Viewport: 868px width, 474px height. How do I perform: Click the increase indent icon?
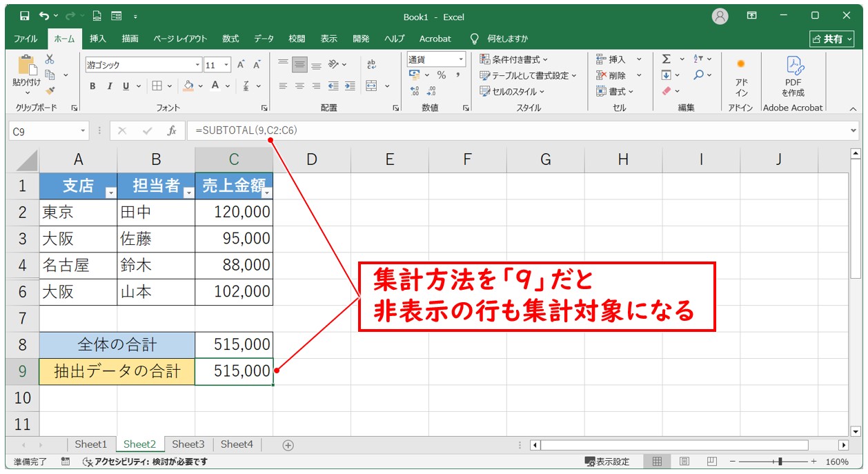point(350,86)
